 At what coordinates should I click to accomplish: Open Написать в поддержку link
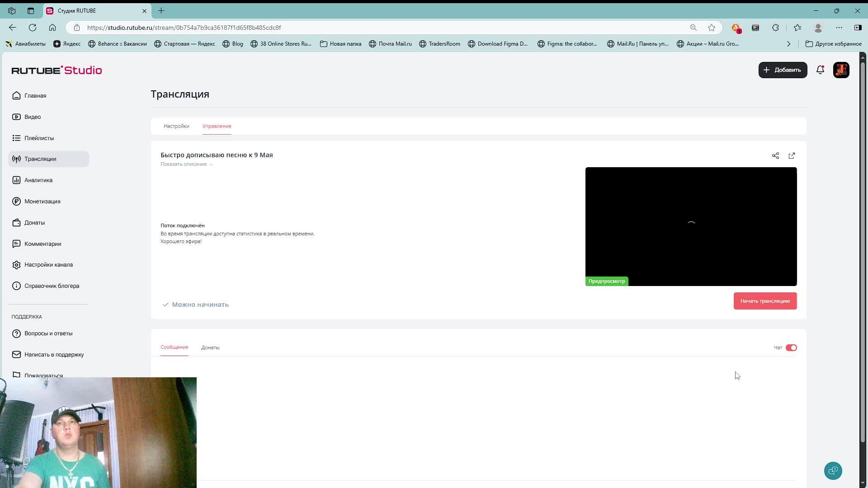tap(54, 355)
